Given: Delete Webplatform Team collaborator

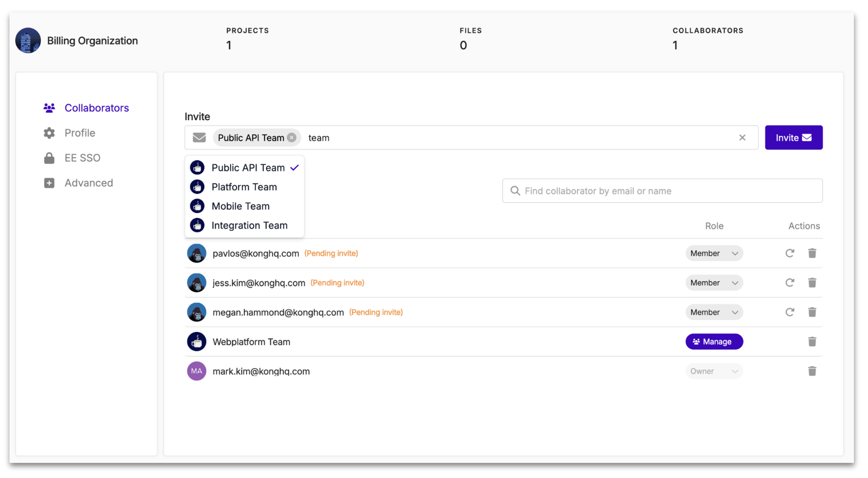Looking at the screenshot, I should pyautogui.click(x=812, y=341).
